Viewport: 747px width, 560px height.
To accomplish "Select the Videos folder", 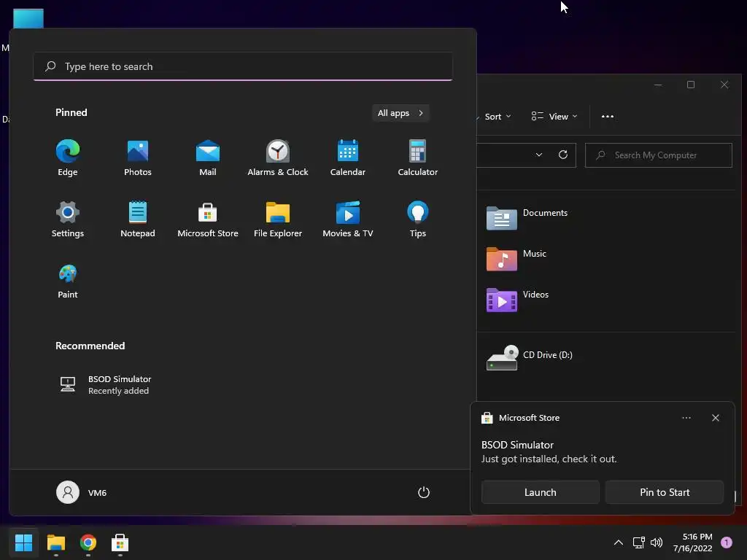I will pyautogui.click(x=518, y=300).
